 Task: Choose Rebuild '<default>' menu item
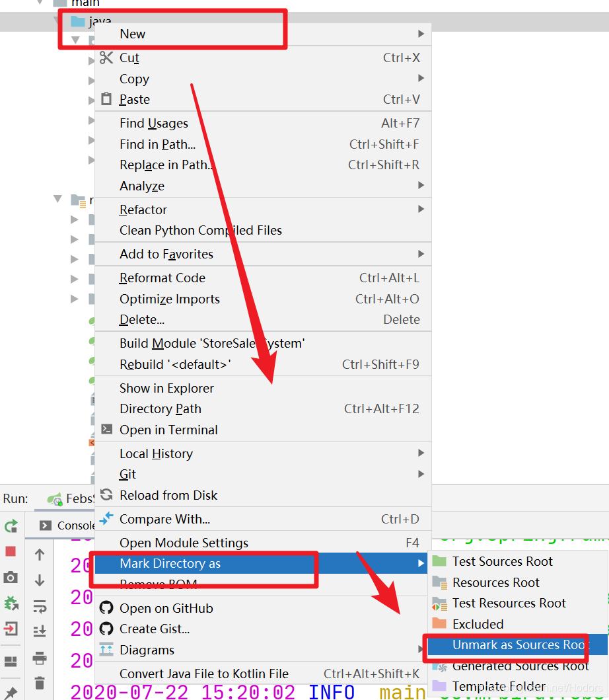(264, 364)
